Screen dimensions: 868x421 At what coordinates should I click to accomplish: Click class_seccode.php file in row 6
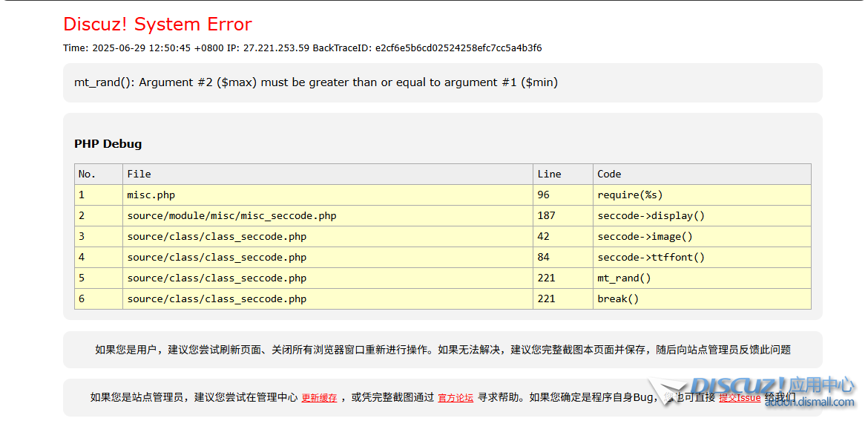coord(328,299)
